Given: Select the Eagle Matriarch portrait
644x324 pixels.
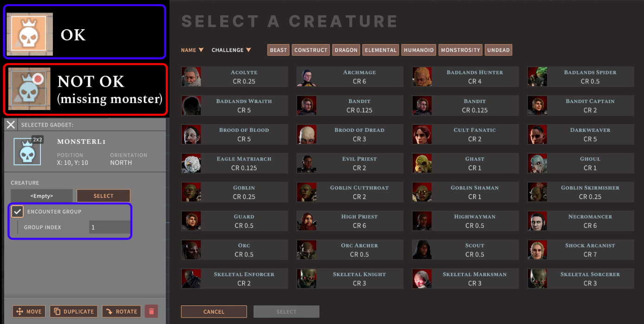Looking at the screenshot, I should tap(191, 163).
